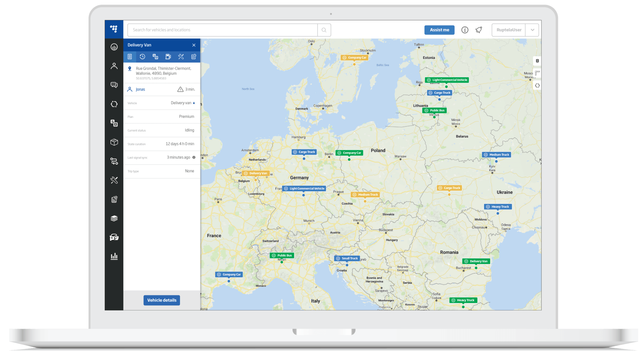Click the ruler measure icon on map edge

click(x=537, y=73)
